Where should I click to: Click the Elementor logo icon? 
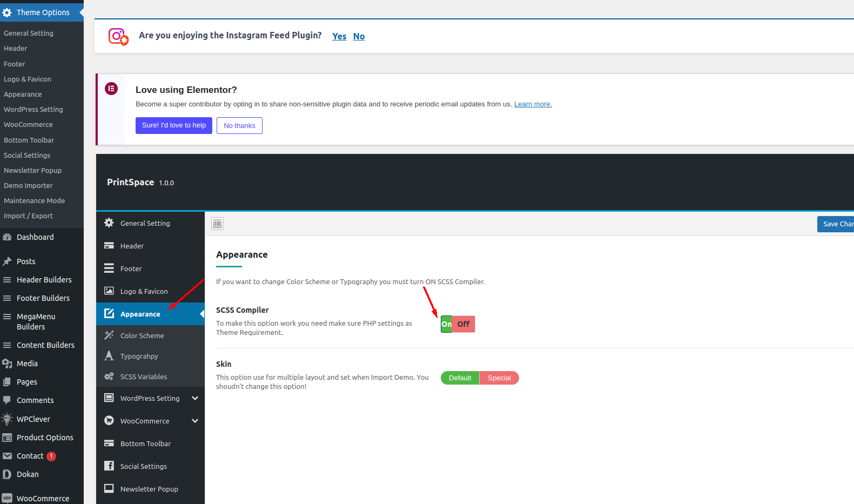point(111,89)
